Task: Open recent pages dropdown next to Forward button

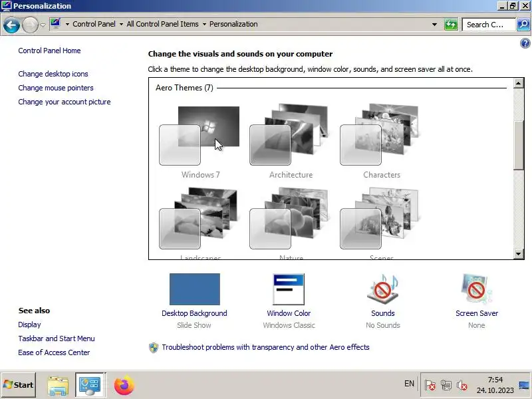Action: point(43,25)
